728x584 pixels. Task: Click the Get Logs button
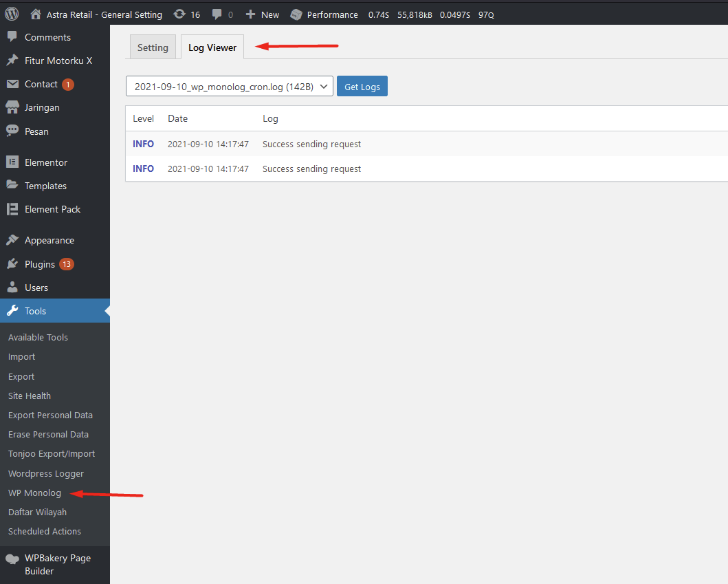(x=362, y=87)
